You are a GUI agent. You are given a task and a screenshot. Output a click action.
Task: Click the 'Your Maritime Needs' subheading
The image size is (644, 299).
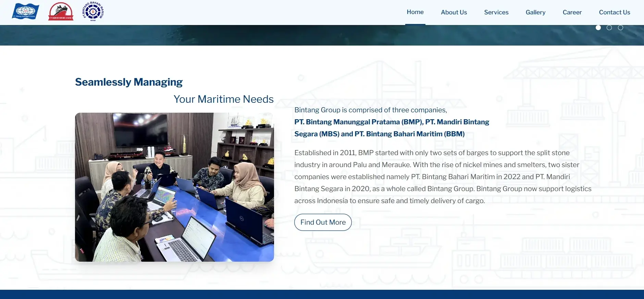(224, 99)
